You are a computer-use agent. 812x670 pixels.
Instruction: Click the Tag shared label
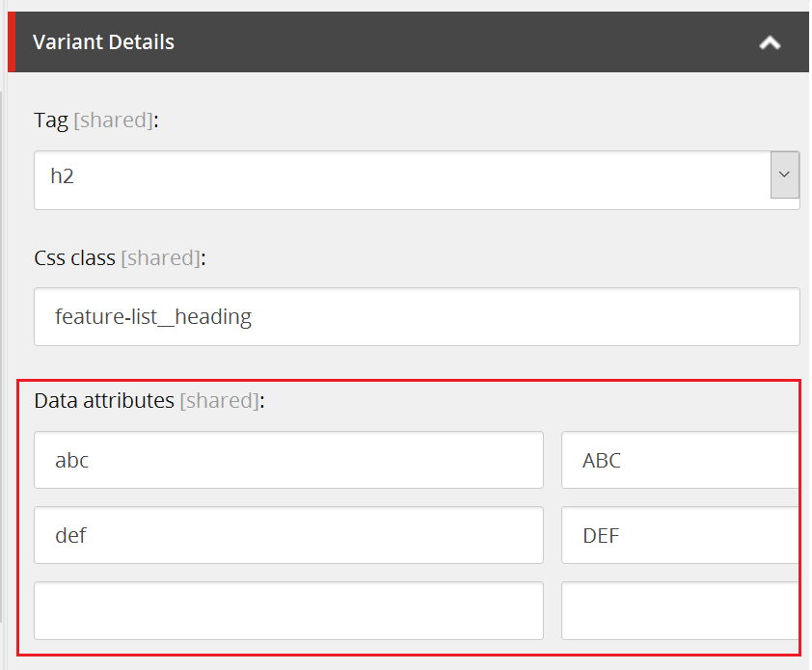[x=114, y=120]
